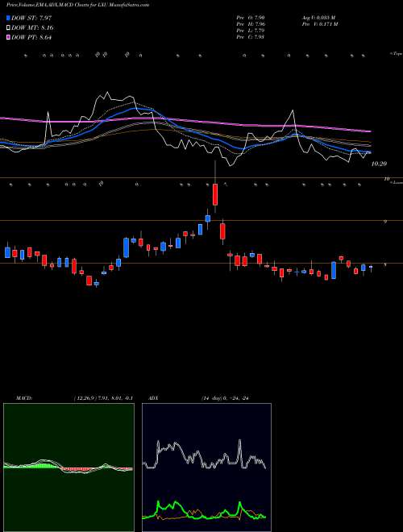Click the MACD: panel label
Image resolution: width=403 pixels, height=532 pixels.
(x=23, y=398)
